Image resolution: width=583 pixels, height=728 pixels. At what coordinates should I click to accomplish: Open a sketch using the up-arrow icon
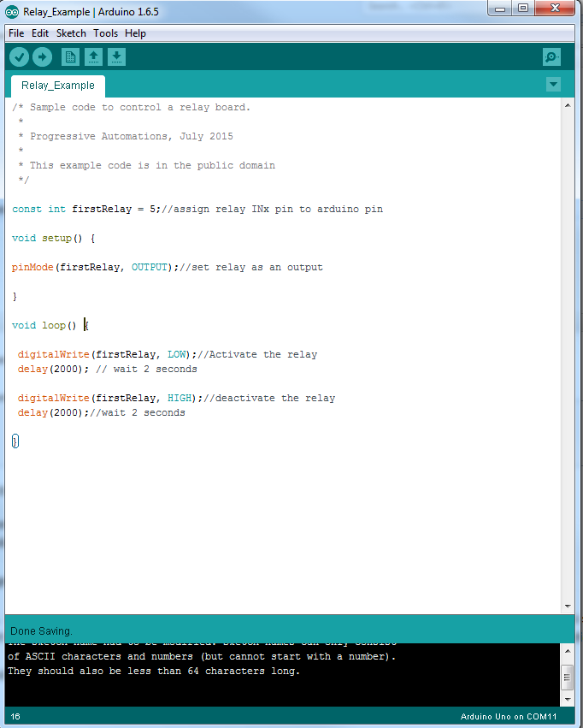coord(93,57)
